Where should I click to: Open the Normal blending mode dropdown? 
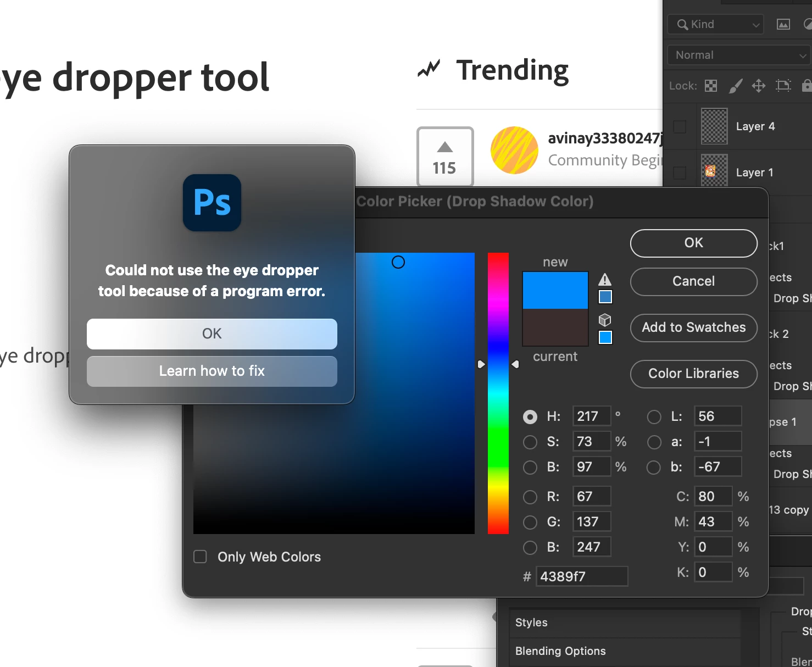739,55
